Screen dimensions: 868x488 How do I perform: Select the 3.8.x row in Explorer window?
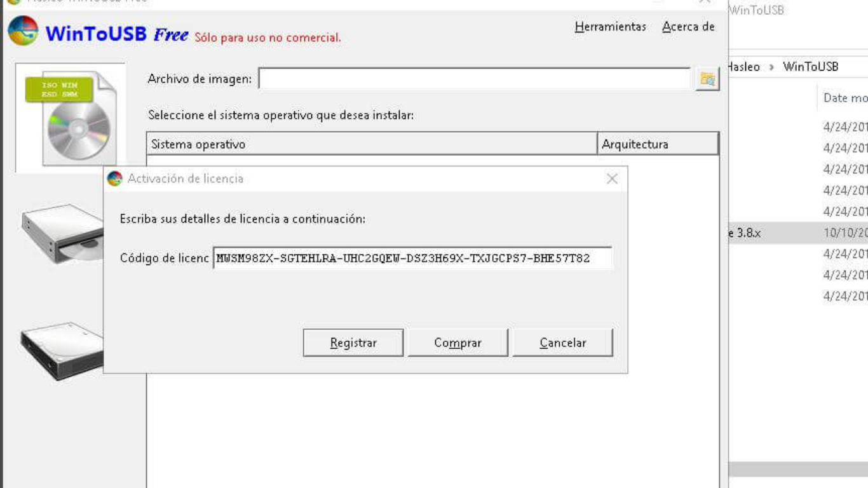[798, 233]
